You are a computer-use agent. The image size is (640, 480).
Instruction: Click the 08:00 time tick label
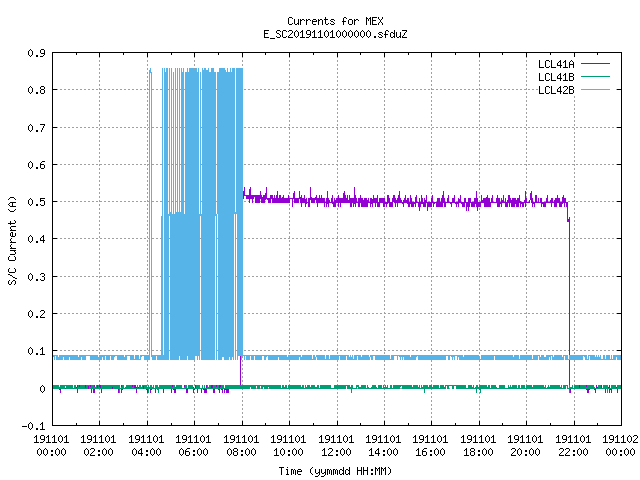(241, 452)
